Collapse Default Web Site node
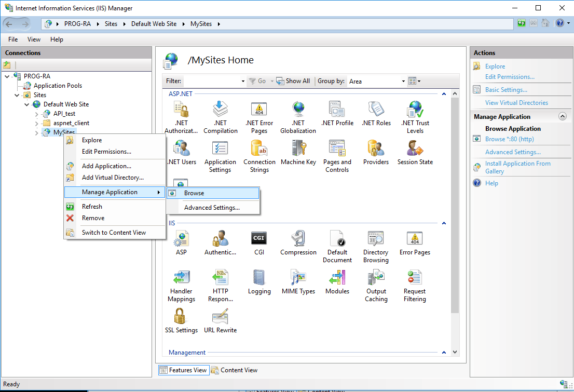Image resolution: width=574 pixels, height=392 pixels. coord(26,104)
